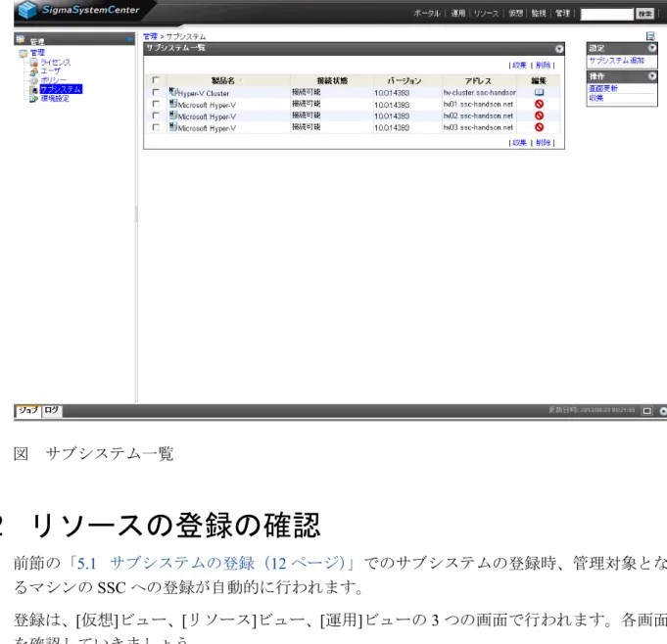
Task: Select ユーザ in the management tree
Action: (50, 71)
